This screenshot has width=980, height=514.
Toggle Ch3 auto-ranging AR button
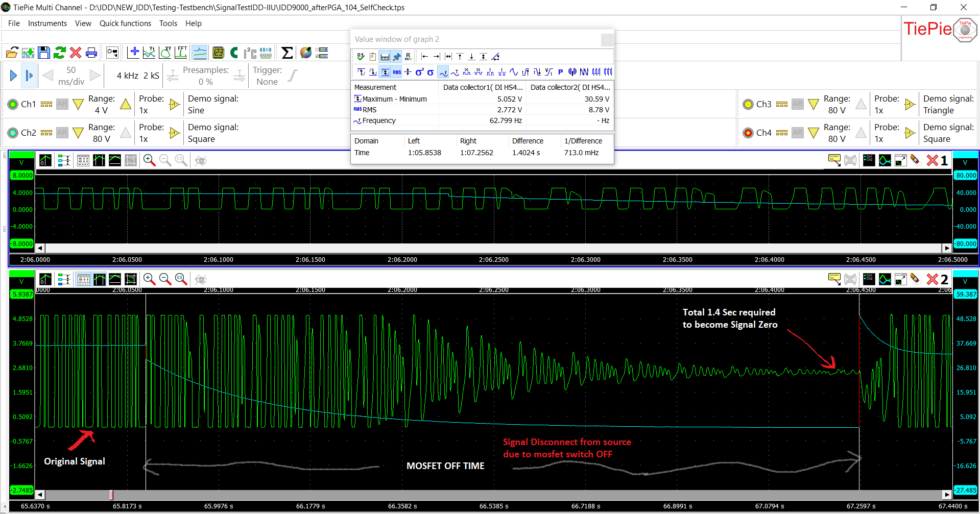pos(798,104)
